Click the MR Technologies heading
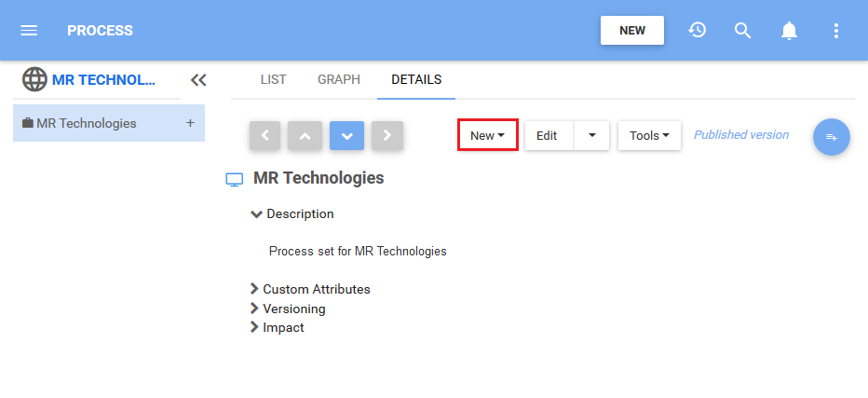Viewport: 868px width, 398px height. (319, 178)
